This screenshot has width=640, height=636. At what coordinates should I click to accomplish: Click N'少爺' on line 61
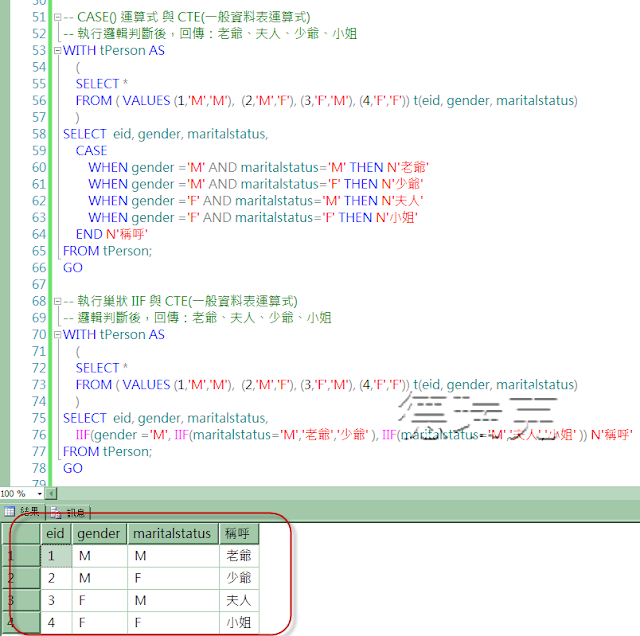point(402,184)
